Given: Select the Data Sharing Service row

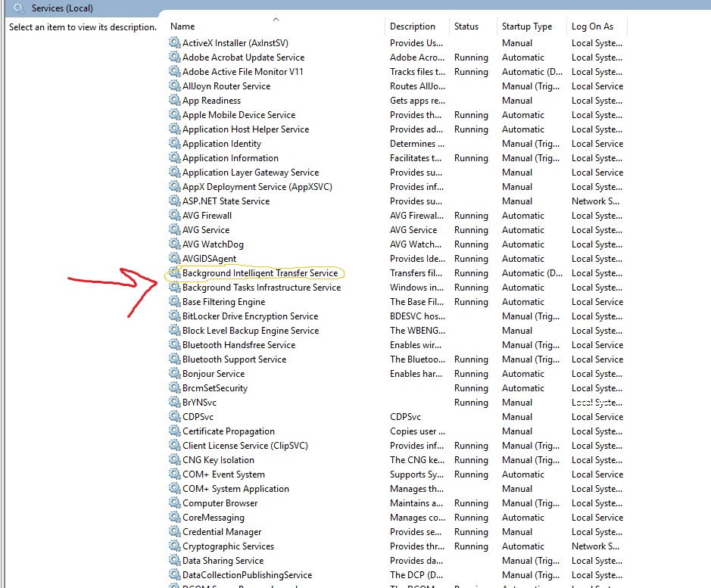Looking at the screenshot, I should tap(398, 561).
